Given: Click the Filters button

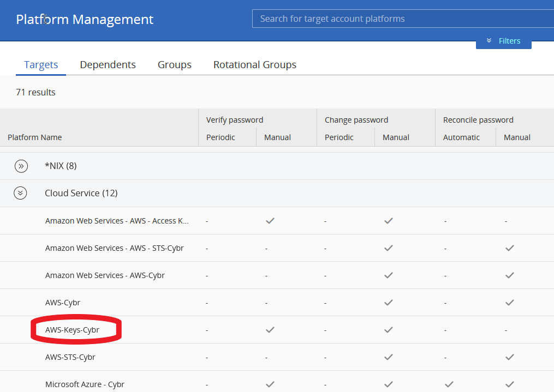Looking at the screenshot, I should point(509,40).
